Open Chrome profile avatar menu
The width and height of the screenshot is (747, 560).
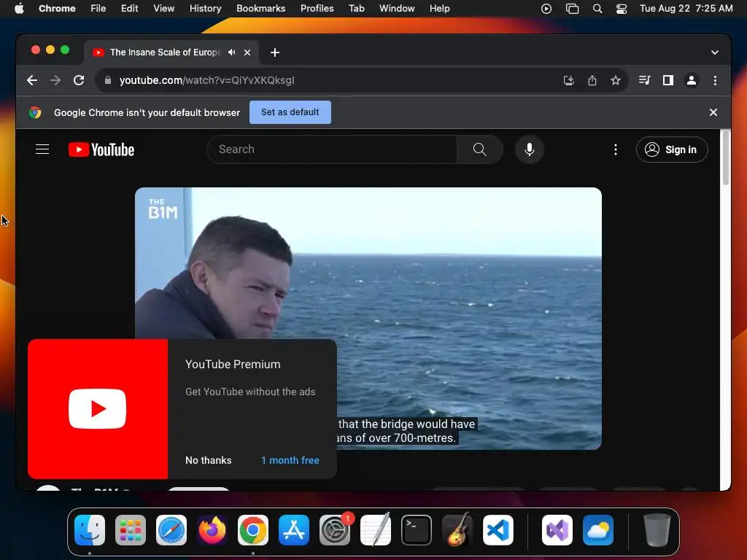692,80
